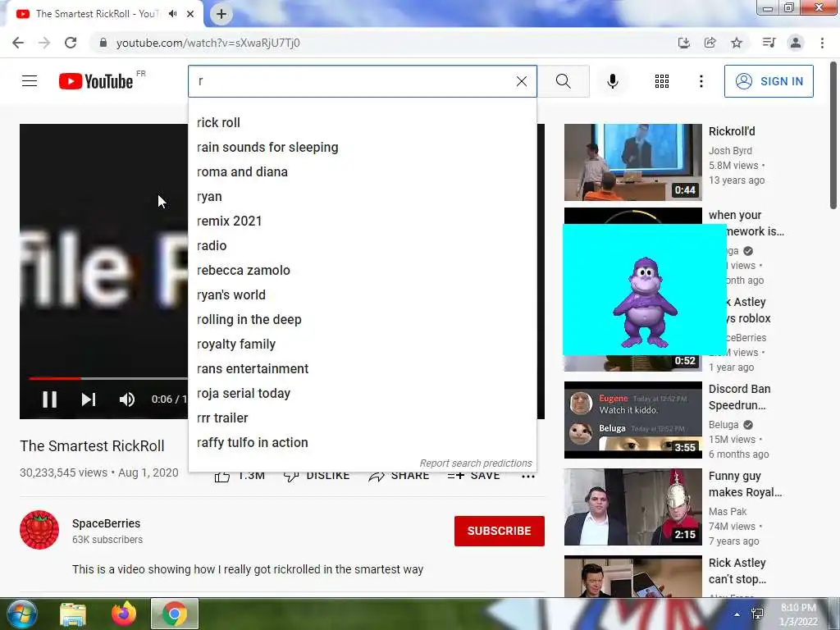
Task: Select suggestion 'rolling in the deep'
Action: 362,320
